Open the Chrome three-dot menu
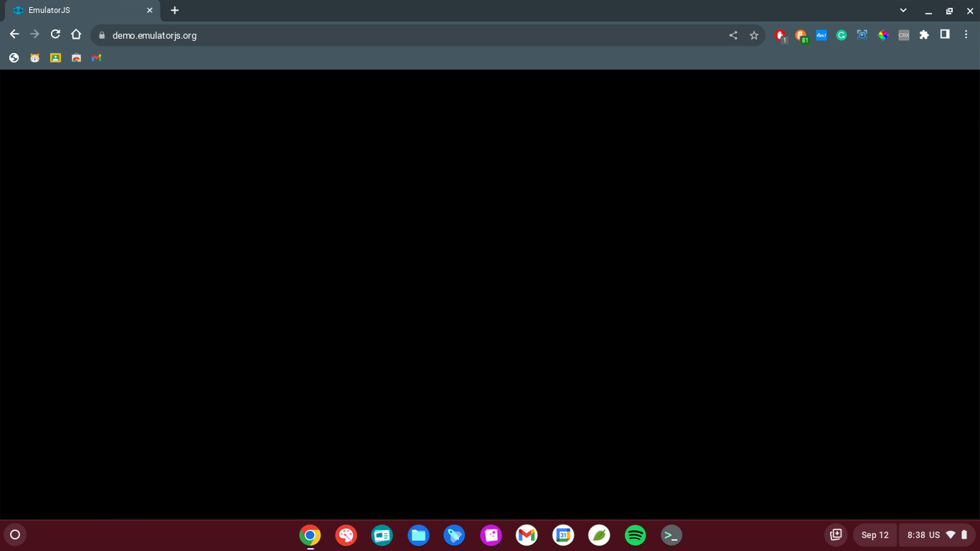The image size is (980, 551). (966, 34)
